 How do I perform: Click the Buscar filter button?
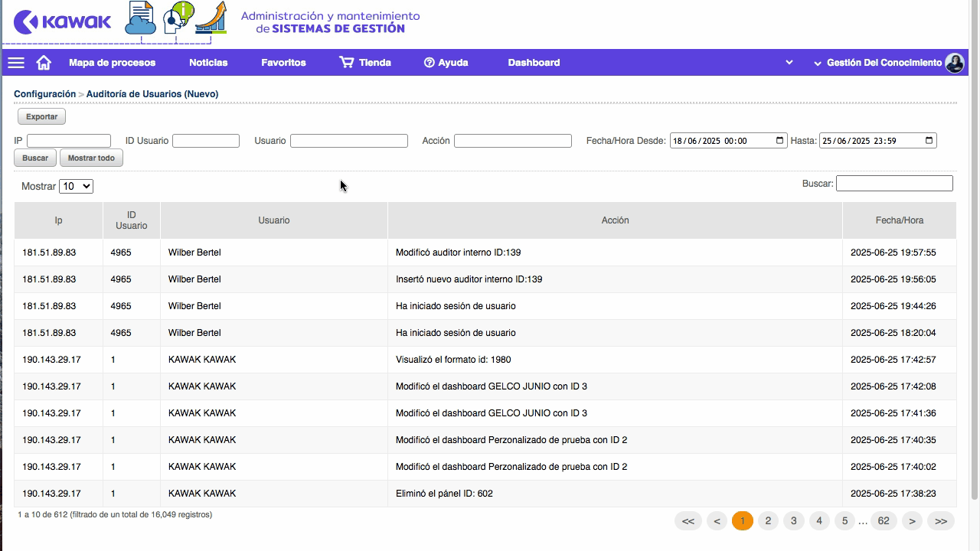tap(35, 158)
